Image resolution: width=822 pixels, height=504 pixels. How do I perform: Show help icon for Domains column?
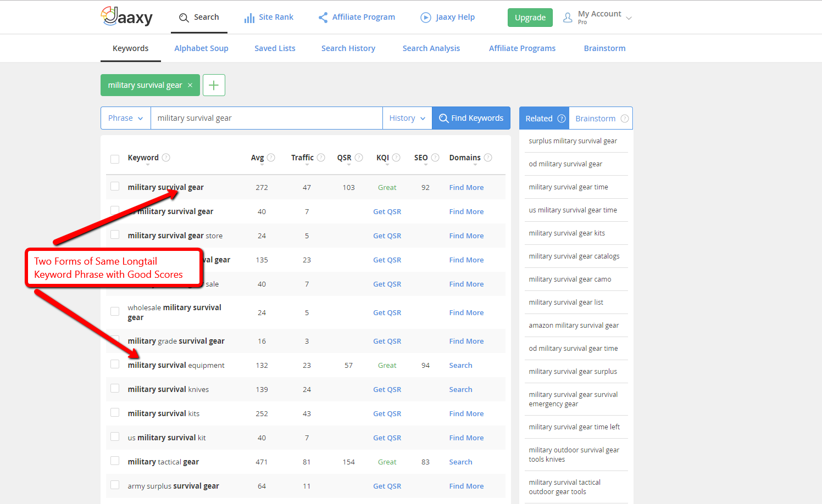(x=488, y=158)
